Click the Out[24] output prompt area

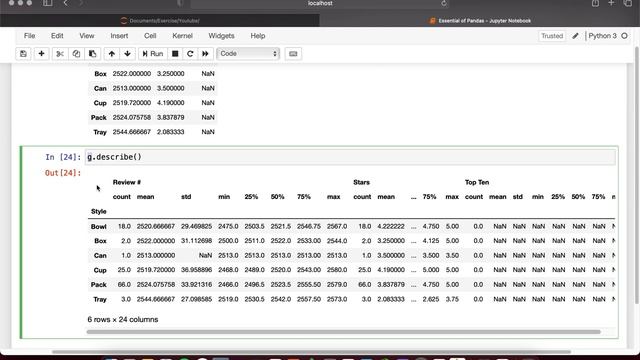coord(63,173)
